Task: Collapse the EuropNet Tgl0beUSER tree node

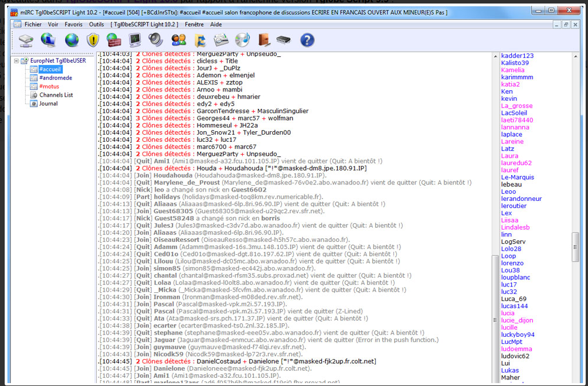Action: pyautogui.click(x=17, y=61)
